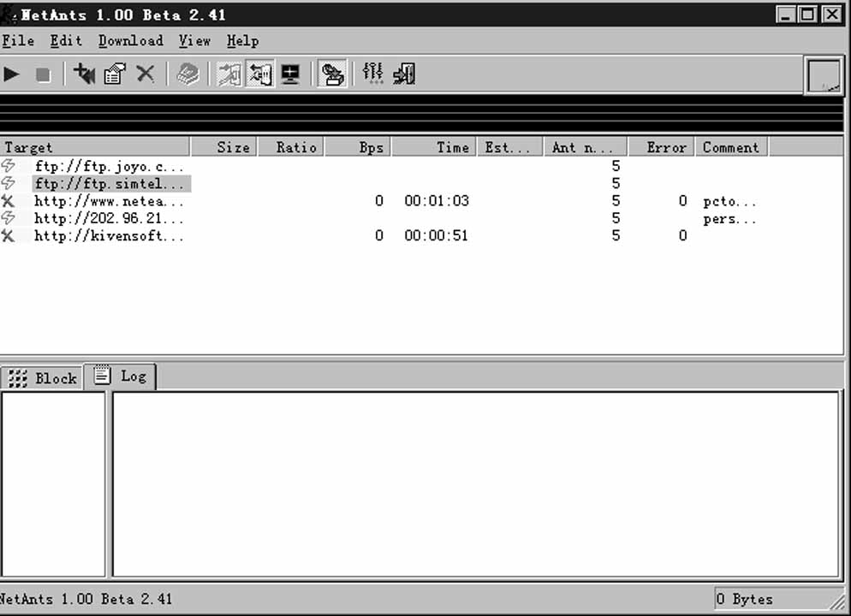The height and width of the screenshot is (616, 851).
Task: Switch to the Log tab
Action: 120,376
